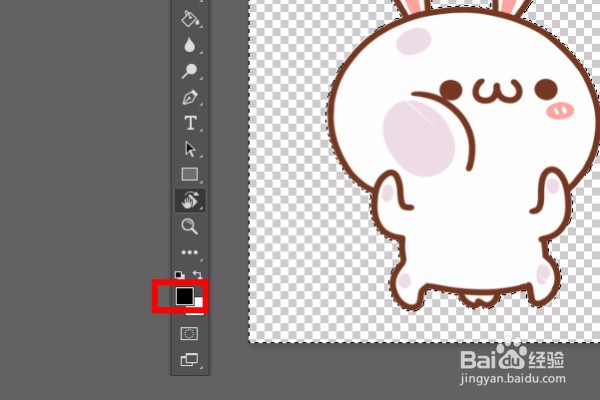Select the Pen tool
The image size is (600, 400).
point(190,97)
